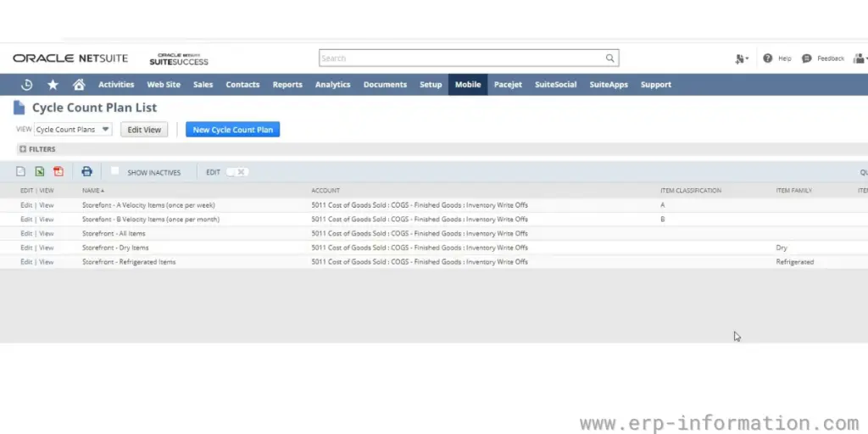Open the Shortcuts star icon
868x434 pixels.
(x=53, y=85)
